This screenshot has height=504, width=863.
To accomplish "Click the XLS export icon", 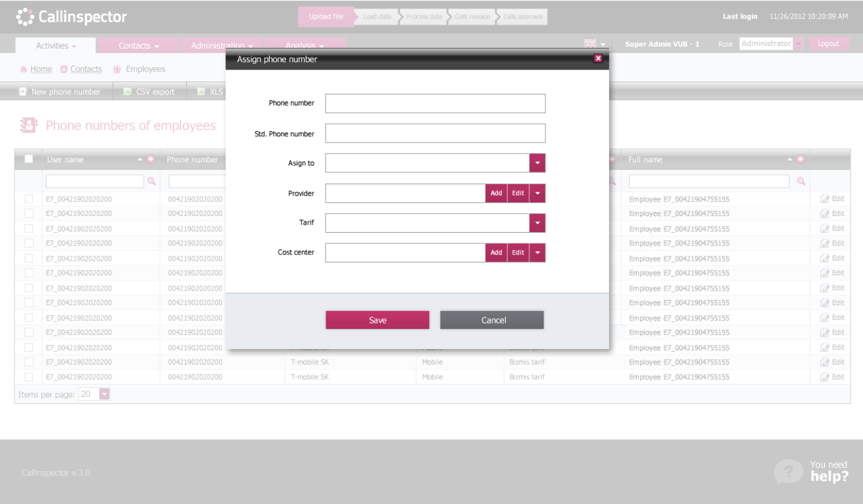I will pos(200,91).
